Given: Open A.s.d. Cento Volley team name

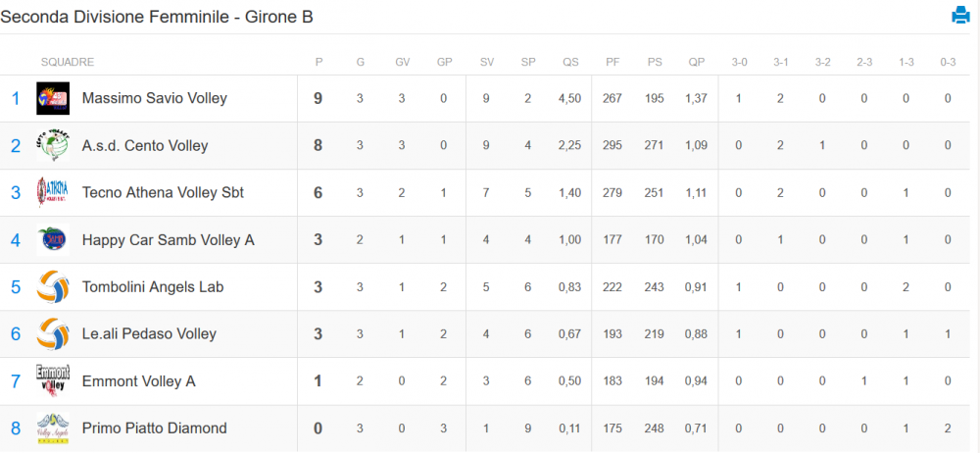Looking at the screenshot, I should pos(145,146).
